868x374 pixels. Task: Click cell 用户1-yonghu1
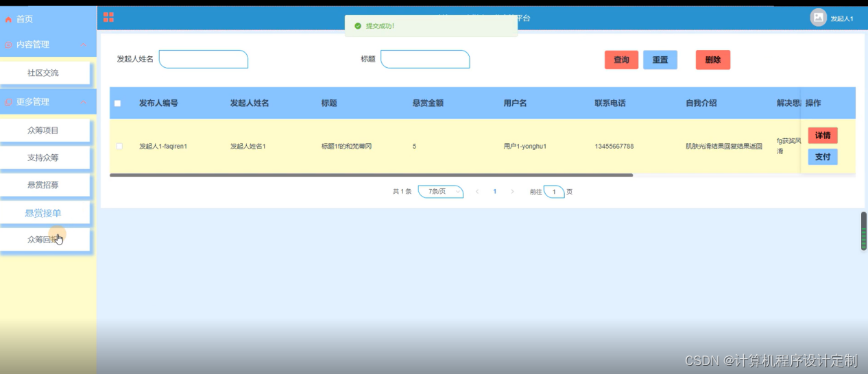525,147
